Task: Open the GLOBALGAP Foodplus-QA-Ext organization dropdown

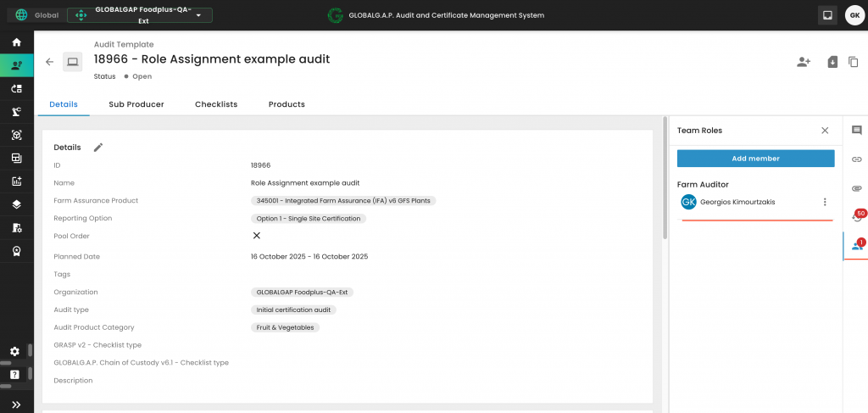Action: click(140, 15)
